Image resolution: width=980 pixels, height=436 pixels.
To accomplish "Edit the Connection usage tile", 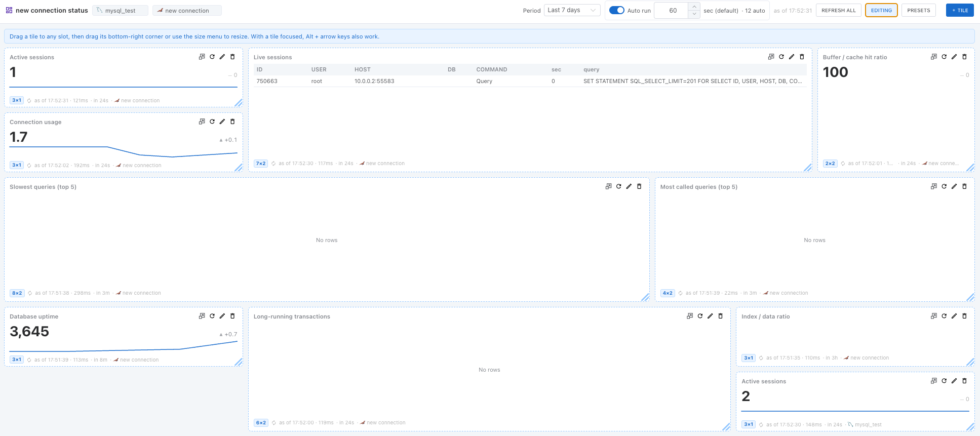I will click(x=222, y=122).
